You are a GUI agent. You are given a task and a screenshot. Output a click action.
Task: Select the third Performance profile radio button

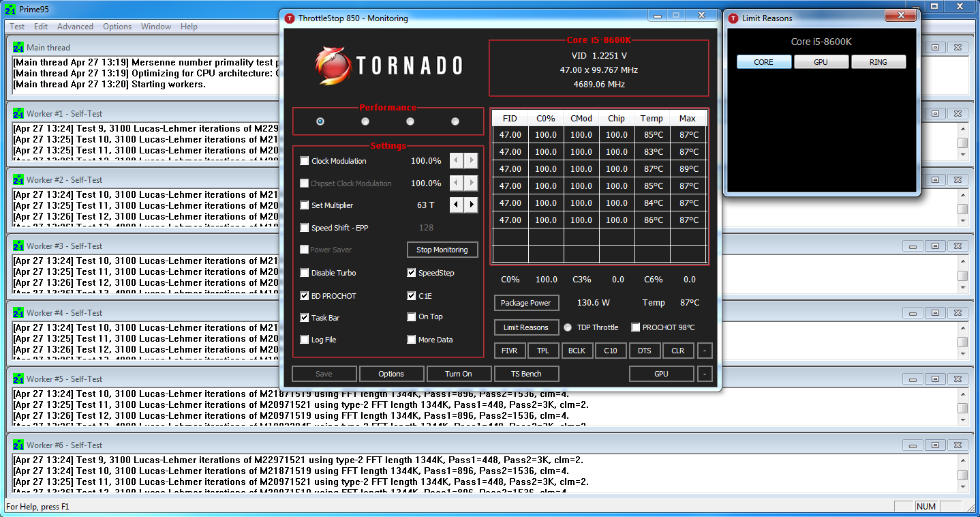(410, 121)
